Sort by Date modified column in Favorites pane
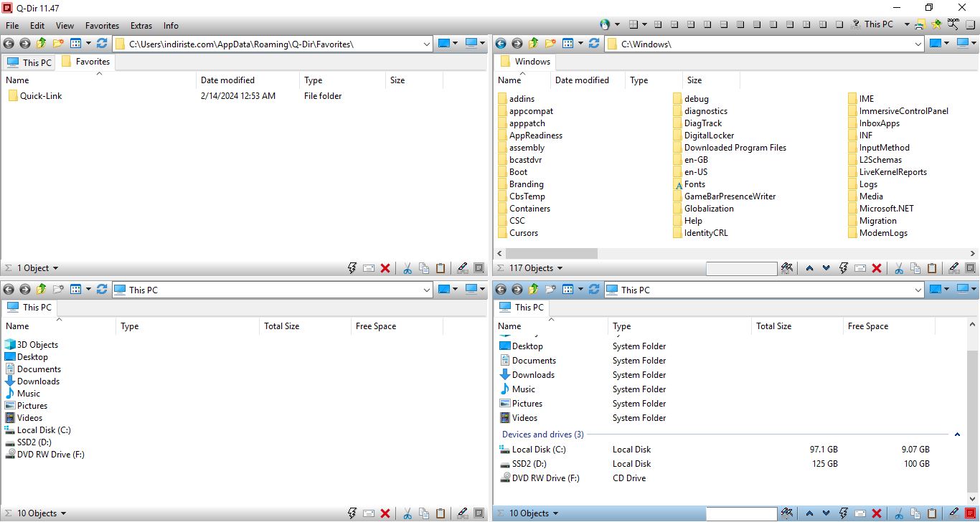 click(x=248, y=80)
